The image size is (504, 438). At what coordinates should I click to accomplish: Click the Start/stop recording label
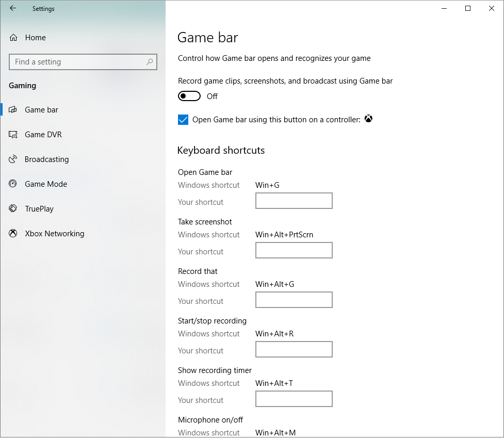(x=212, y=321)
